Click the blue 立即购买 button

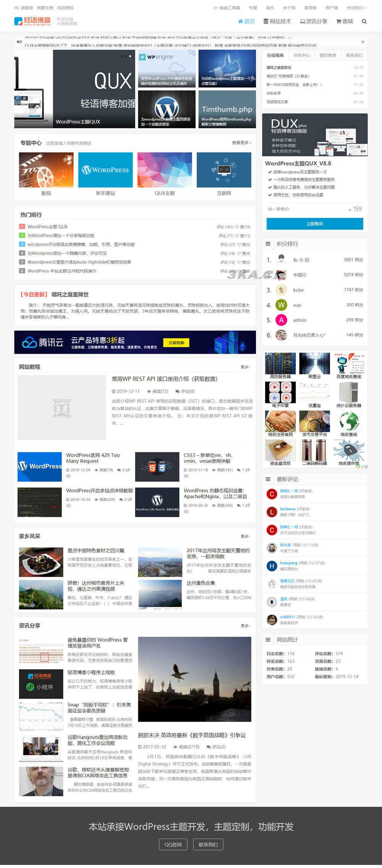[x=315, y=224]
